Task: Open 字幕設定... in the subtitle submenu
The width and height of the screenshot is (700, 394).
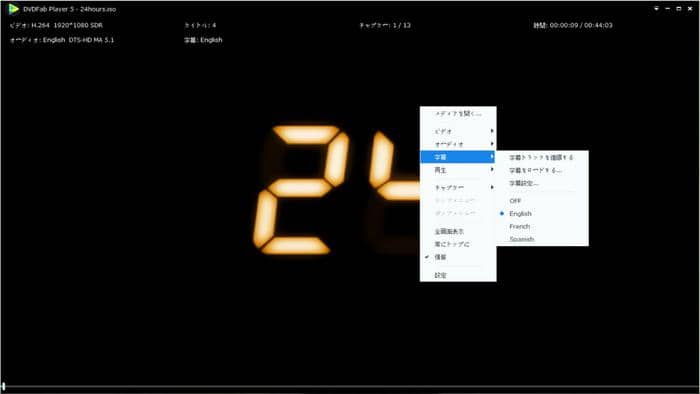Action: click(542, 183)
